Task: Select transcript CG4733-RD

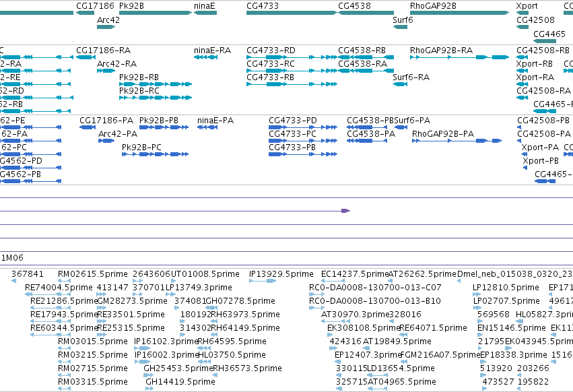Action: tap(271, 50)
